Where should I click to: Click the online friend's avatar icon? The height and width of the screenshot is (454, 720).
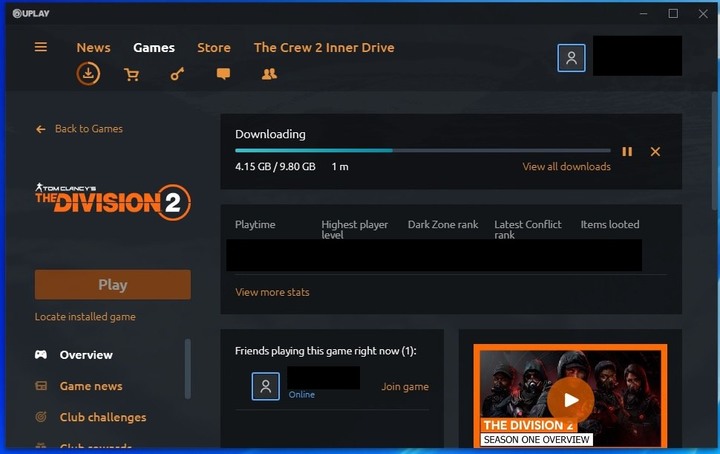265,386
